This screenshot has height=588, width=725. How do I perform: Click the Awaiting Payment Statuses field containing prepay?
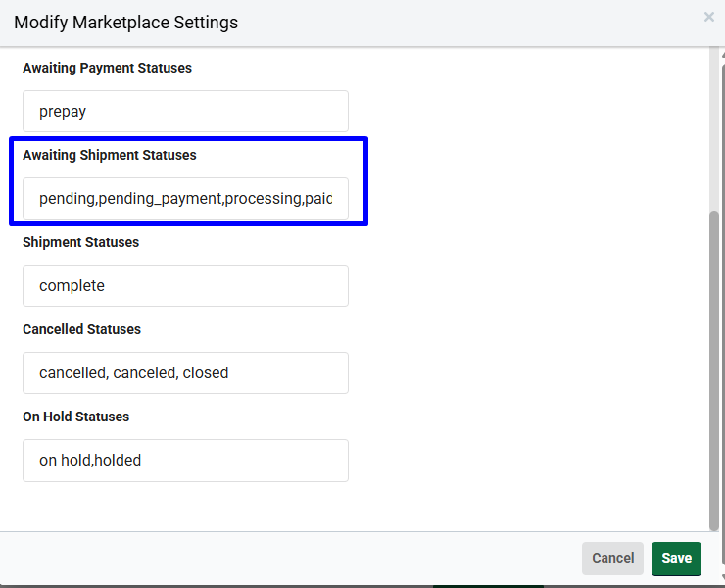tap(185, 111)
